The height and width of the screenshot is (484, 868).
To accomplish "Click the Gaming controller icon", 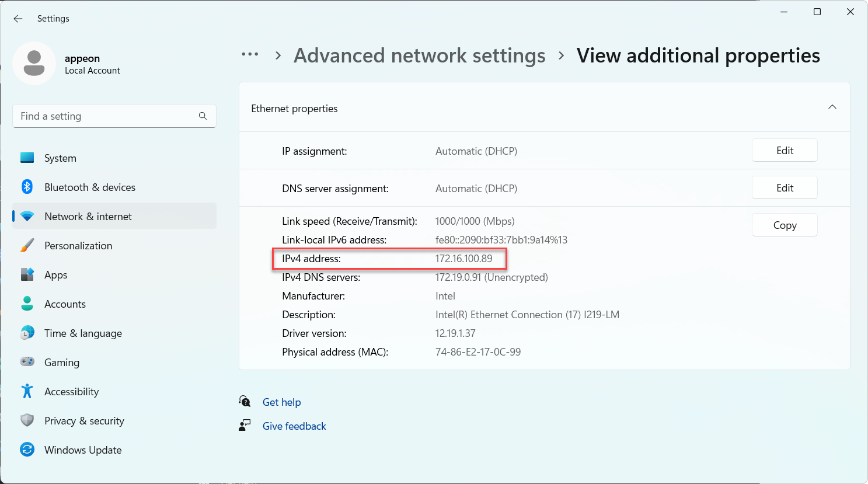I will click(x=27, y=362).
